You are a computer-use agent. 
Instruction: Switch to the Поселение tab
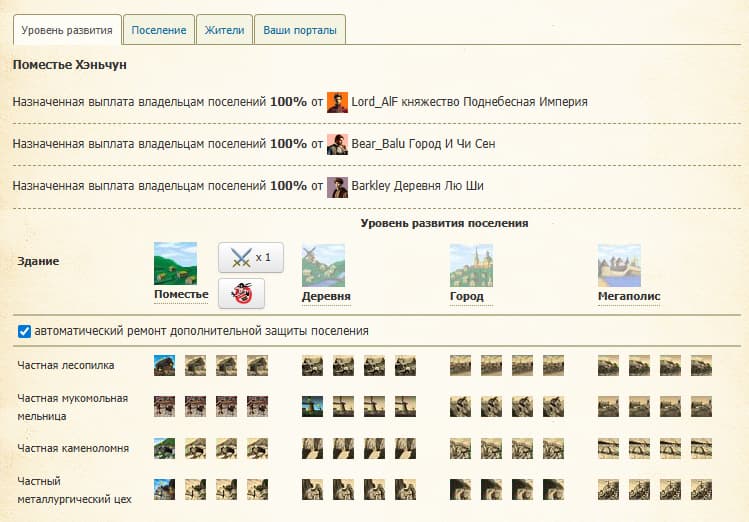(x=158, y=30)
